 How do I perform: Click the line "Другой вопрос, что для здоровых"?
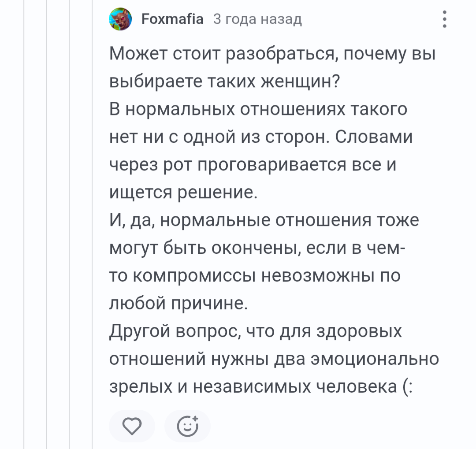255,331
